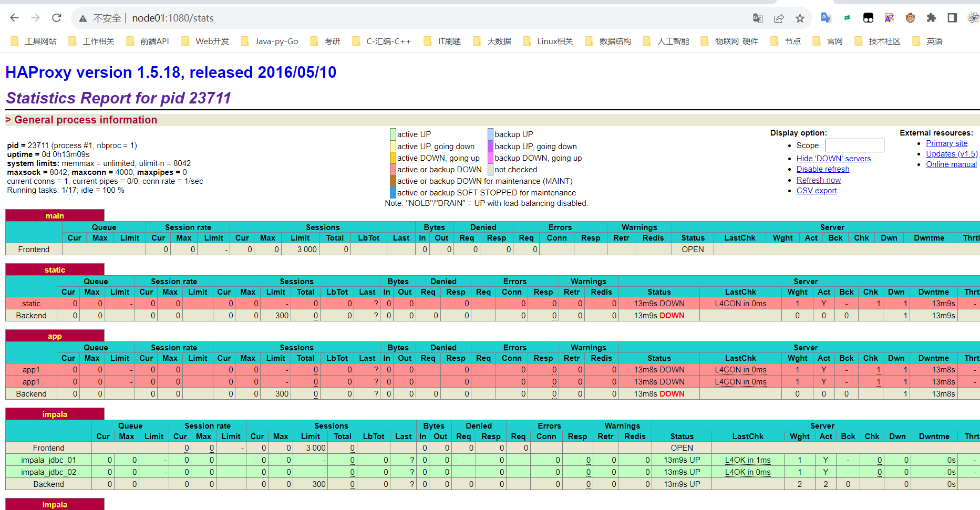Image resolution: width=980 pixels, height=510 pixels.
Task: Open the Primary site link
Action: pyautogui.click(x=947, y=143)
